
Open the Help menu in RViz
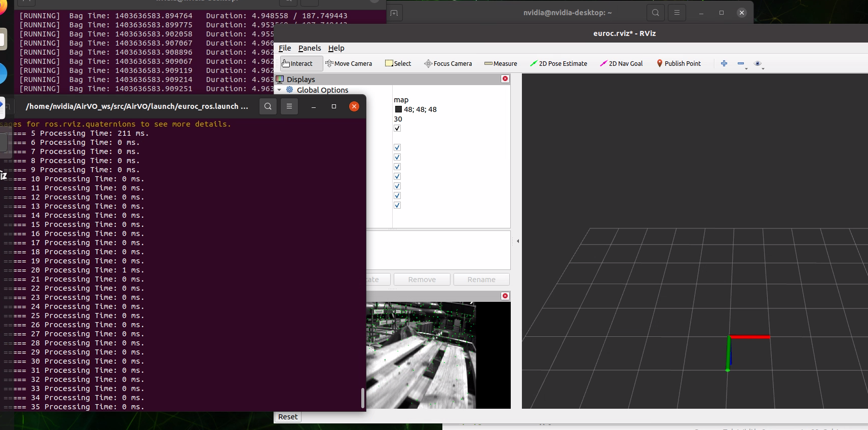336,48
